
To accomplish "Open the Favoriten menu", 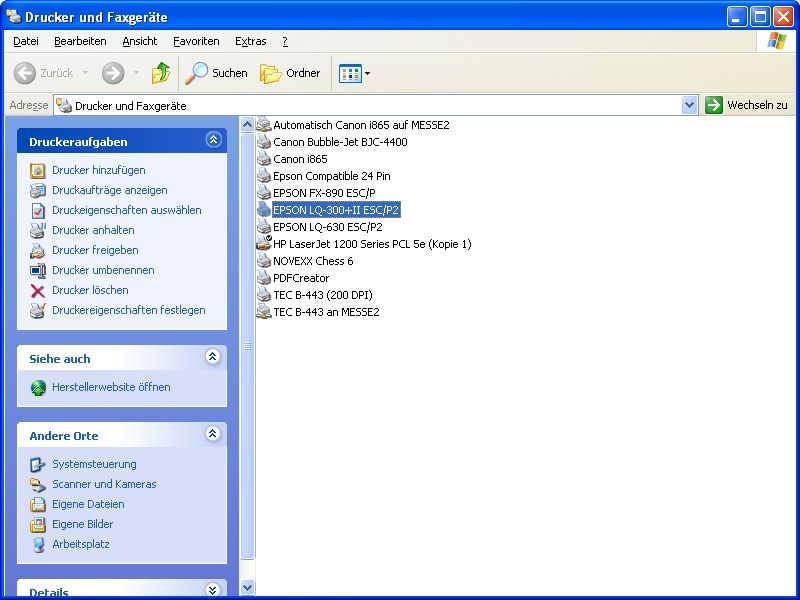I will [196, 41].
